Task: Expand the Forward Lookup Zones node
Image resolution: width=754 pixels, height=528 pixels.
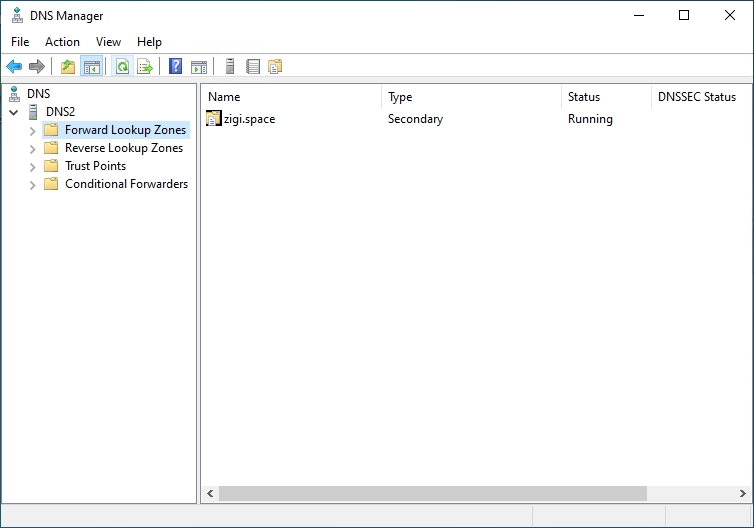Action: (x=32, y=131)
